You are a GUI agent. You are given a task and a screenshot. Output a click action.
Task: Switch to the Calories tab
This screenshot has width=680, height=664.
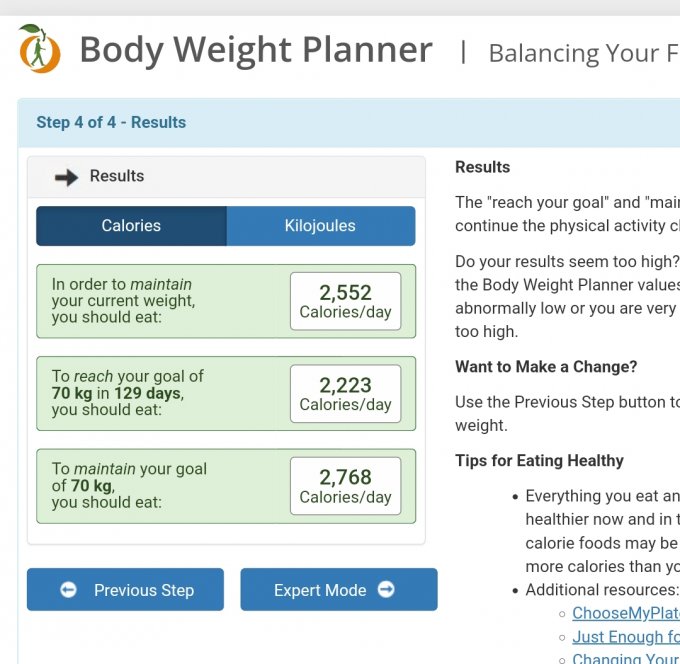(x=131, y=226)
